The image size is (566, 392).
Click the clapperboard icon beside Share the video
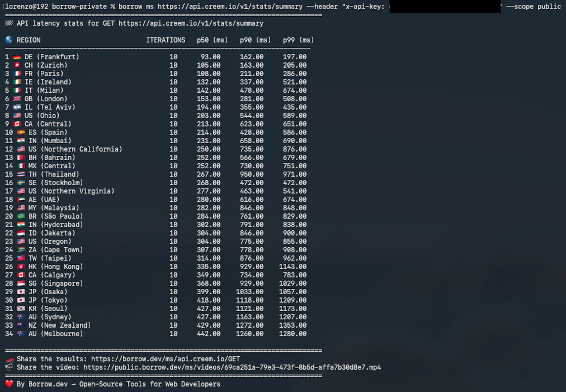pos(9,368)
